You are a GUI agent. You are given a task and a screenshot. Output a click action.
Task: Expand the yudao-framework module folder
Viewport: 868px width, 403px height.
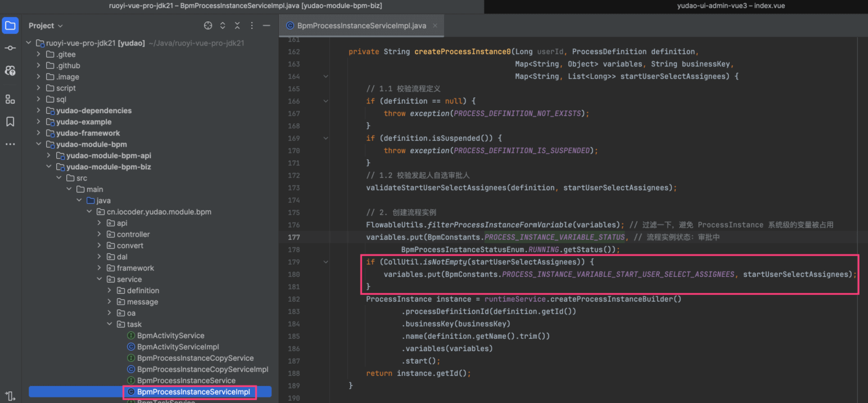tap(38, 133)
